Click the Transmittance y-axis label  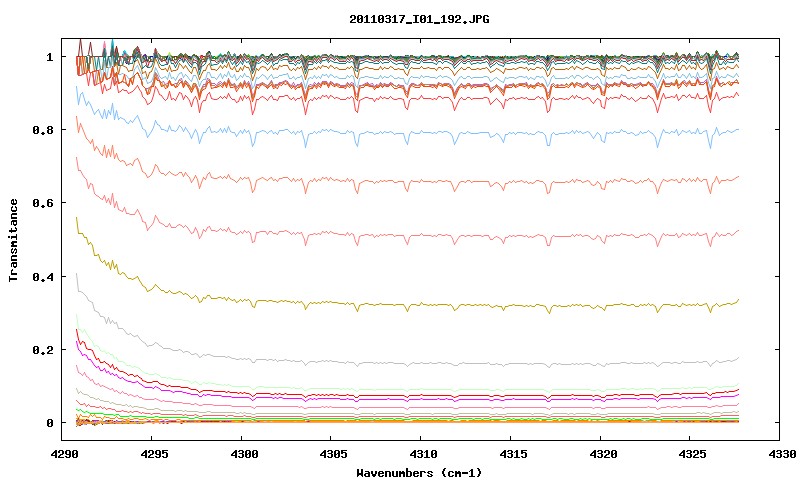pyautogui.click(x=13, y=240)
